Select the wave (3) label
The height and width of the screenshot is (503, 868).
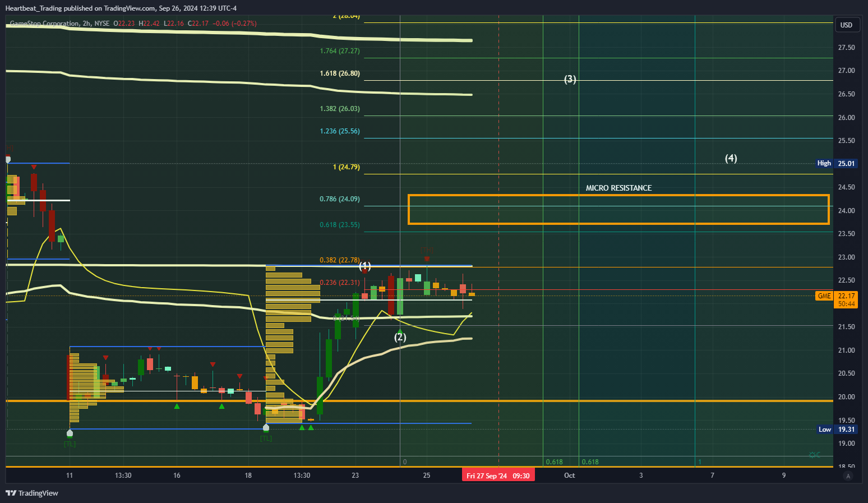pyautogui.click(x=570, y=79)
